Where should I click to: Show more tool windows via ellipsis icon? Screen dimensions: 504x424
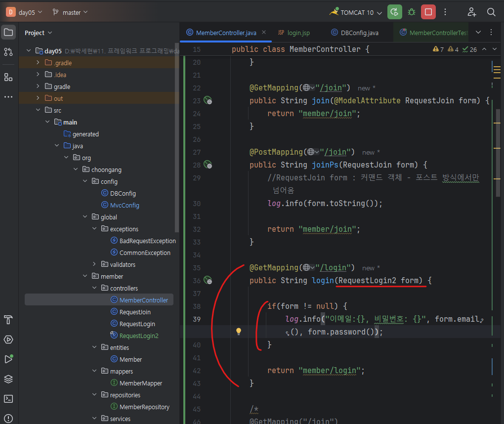8,97
